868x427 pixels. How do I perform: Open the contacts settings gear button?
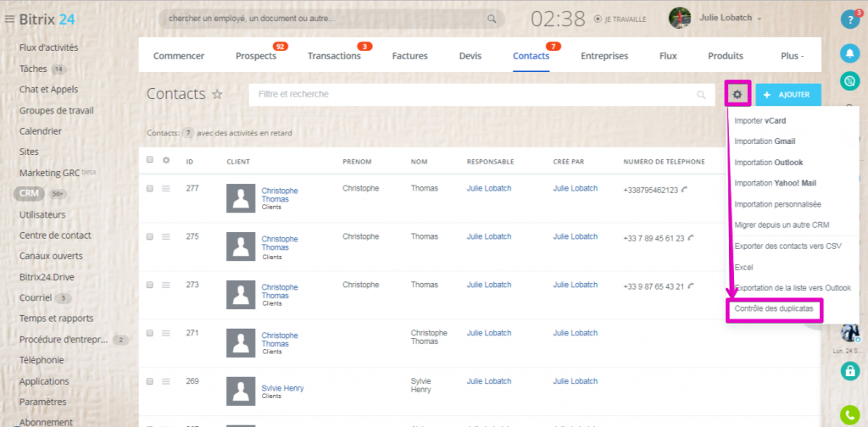point(737,95)
